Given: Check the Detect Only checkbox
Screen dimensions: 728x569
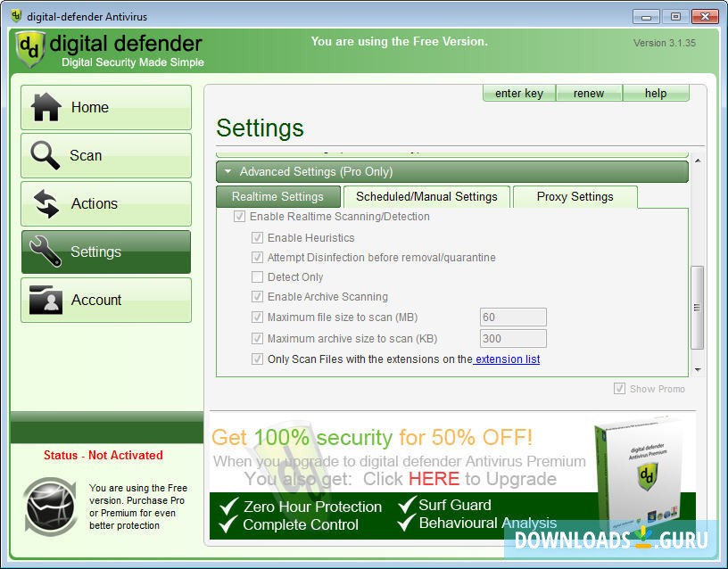Looking at the screenshot, I should click(257, 277).
